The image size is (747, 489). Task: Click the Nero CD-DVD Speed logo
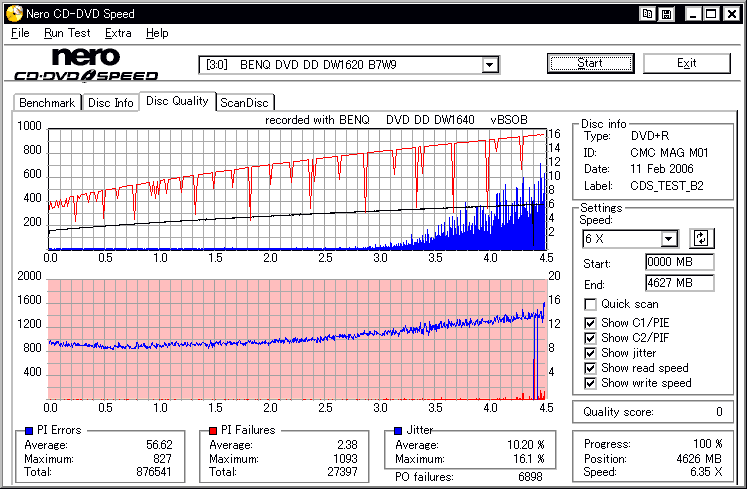tap(86, 64)
